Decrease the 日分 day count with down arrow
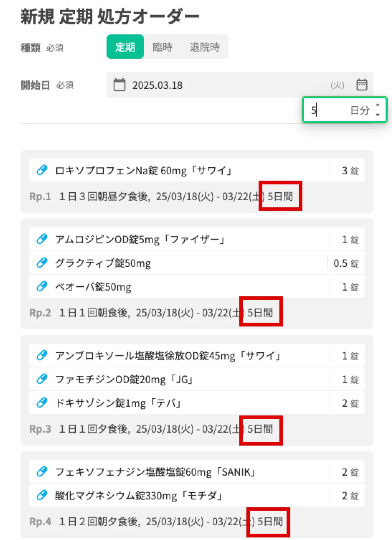Viewport: 392px width, 540px height. 378,114
